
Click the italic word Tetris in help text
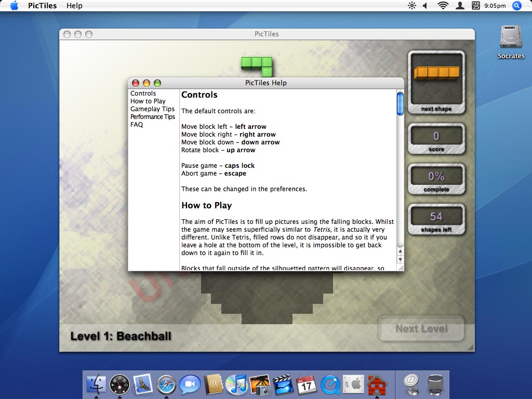[321, 229]
